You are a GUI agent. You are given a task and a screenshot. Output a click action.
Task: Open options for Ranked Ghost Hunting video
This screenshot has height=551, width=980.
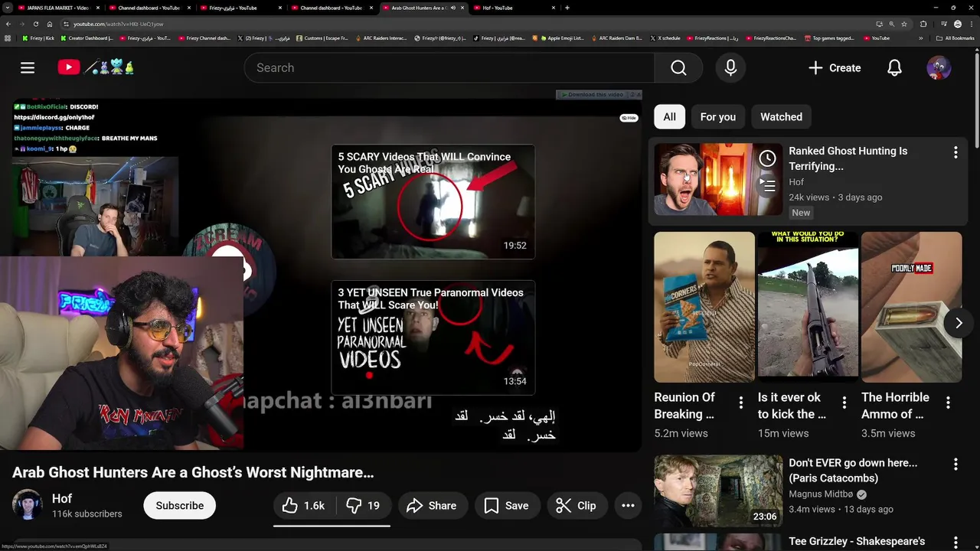[x=955, y=152]
